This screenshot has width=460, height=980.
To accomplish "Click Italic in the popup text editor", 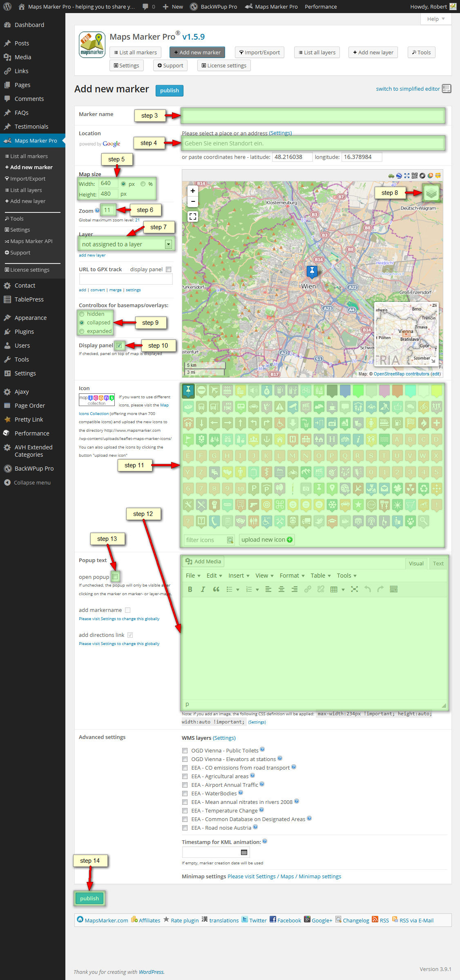I will coord(203,589).
